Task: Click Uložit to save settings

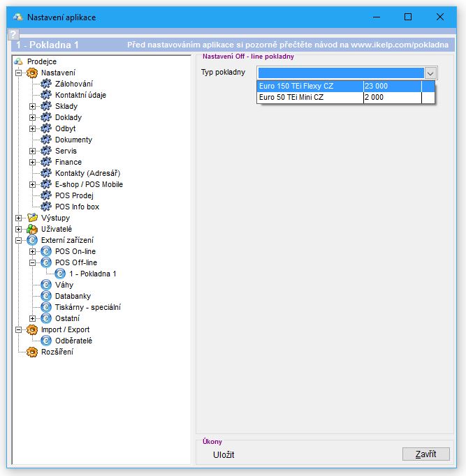Action: [224, 455]
